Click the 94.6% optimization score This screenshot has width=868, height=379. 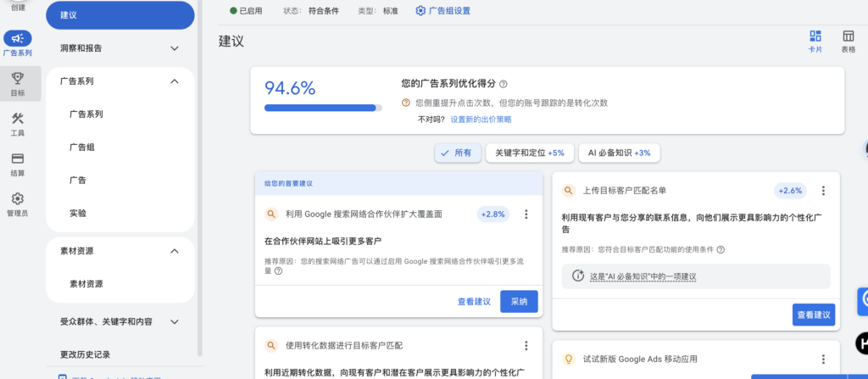point(290,87)
